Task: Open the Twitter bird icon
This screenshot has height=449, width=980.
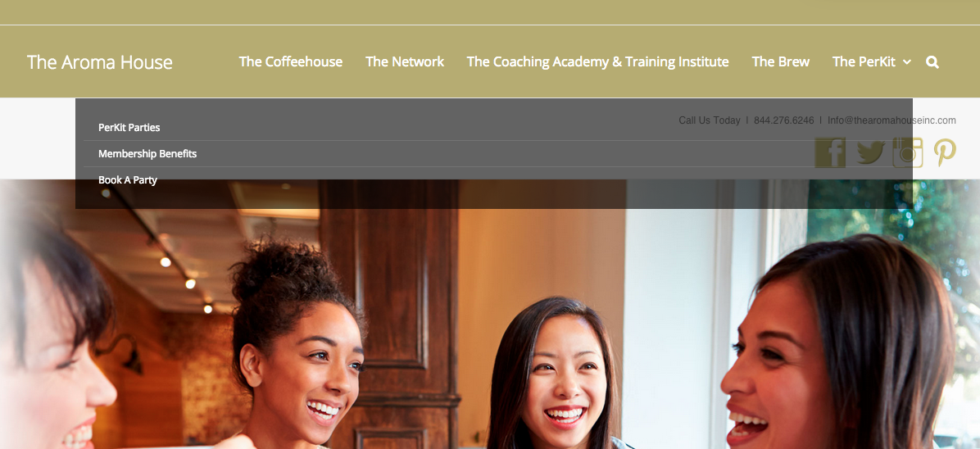Action: [870, 152]
